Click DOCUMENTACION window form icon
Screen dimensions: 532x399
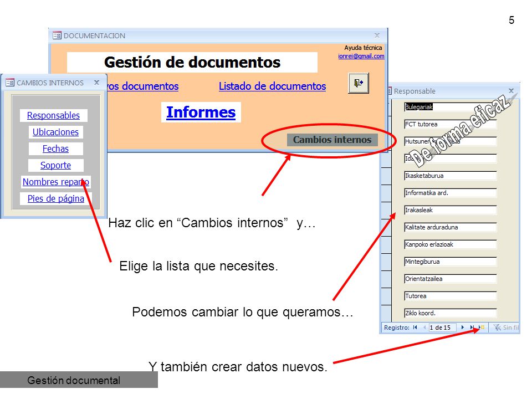pos(57,35)
